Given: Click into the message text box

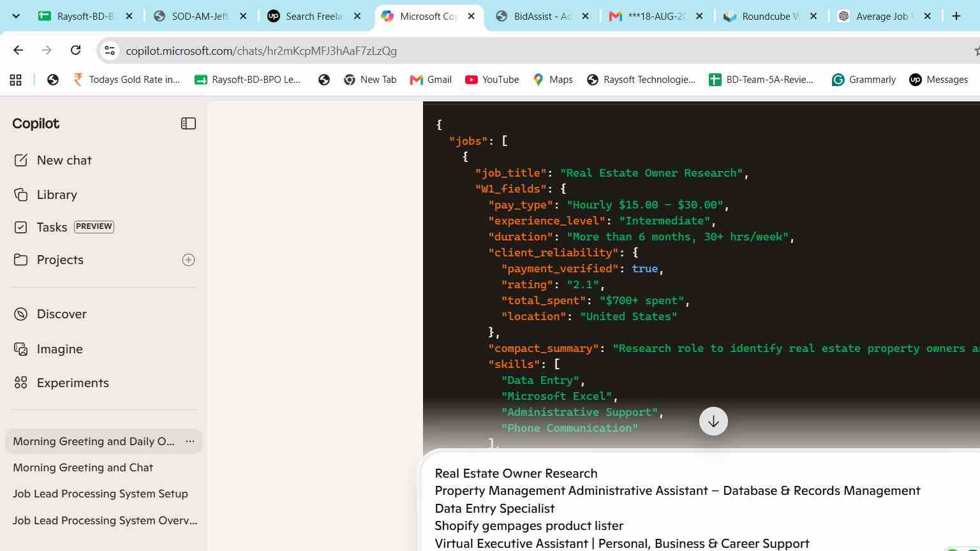Looking at the screenshot, I should click(x=702, y=507).
